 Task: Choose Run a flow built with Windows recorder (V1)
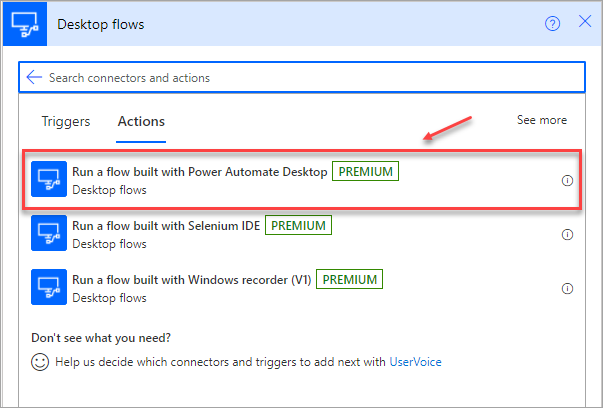click(192, 280)
